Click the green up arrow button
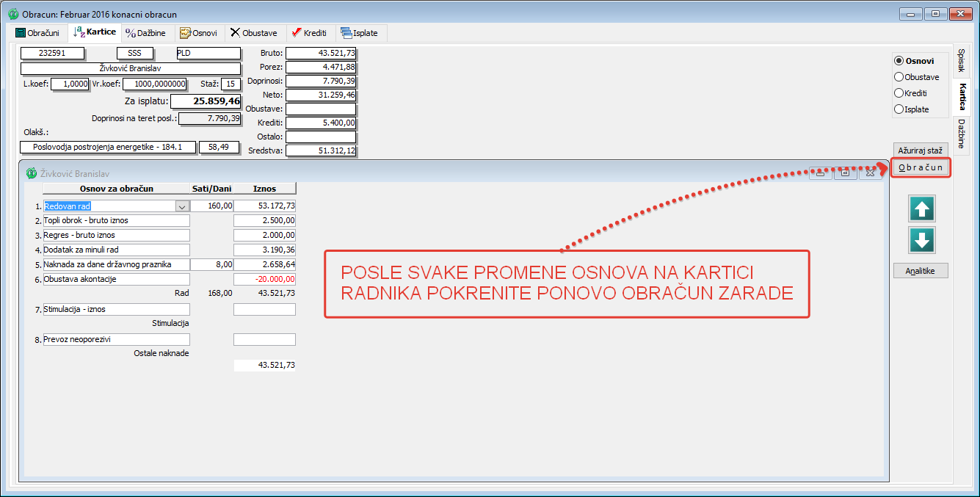 coord(922,209)
